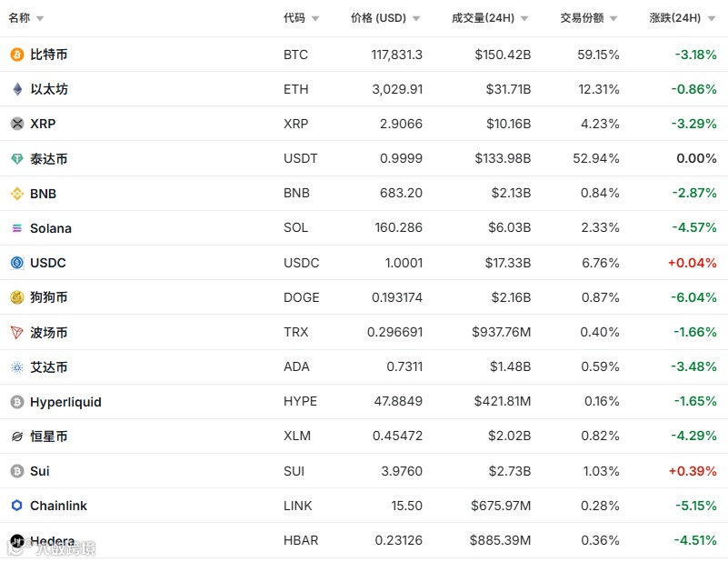Click the BNB coin icon

point(16,194)
